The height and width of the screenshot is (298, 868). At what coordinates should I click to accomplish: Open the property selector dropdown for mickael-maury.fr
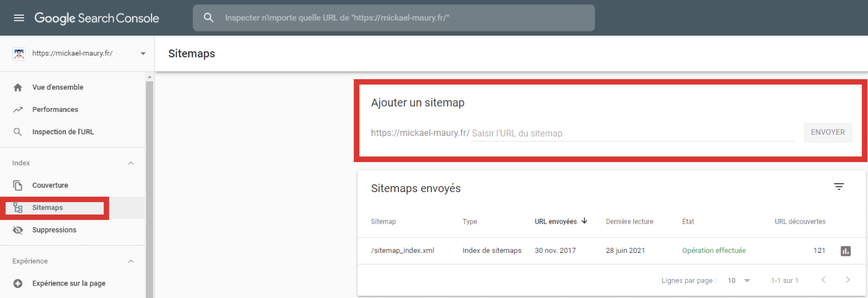(143, 54)
